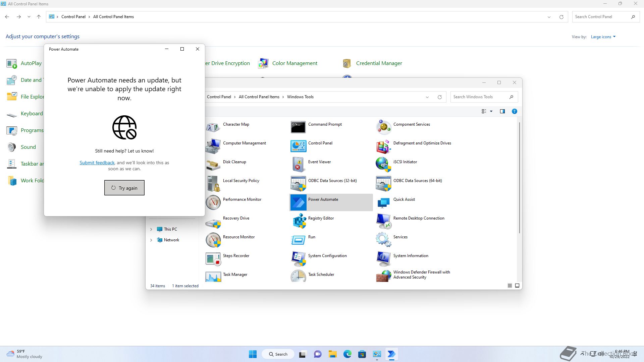The height and width of the screenshot is (362, 644).
Task: Open Color Management in Control Panel
Action: pos(288,63)
